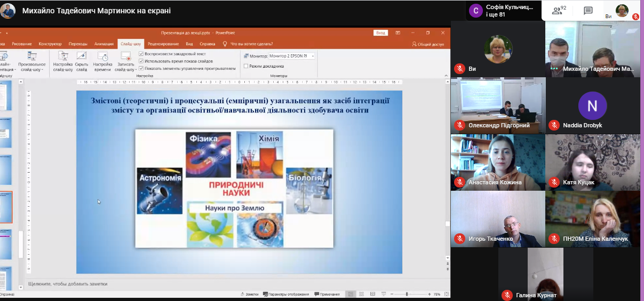
Task: Switch to slide sorter view in status bar
Action: (x=361, y=294)
